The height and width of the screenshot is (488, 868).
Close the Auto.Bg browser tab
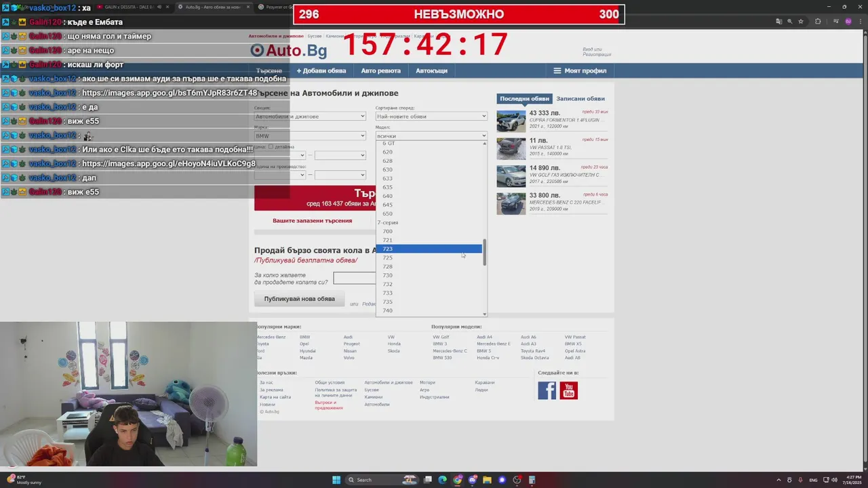tap(248, 7)
